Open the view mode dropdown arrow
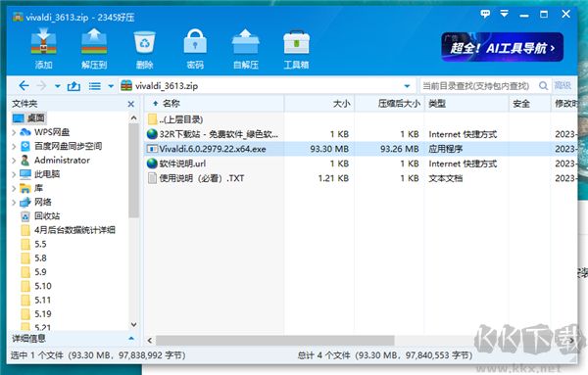This screenshot has width=588, height=375. pyautogui.click(x=111, y=86)
